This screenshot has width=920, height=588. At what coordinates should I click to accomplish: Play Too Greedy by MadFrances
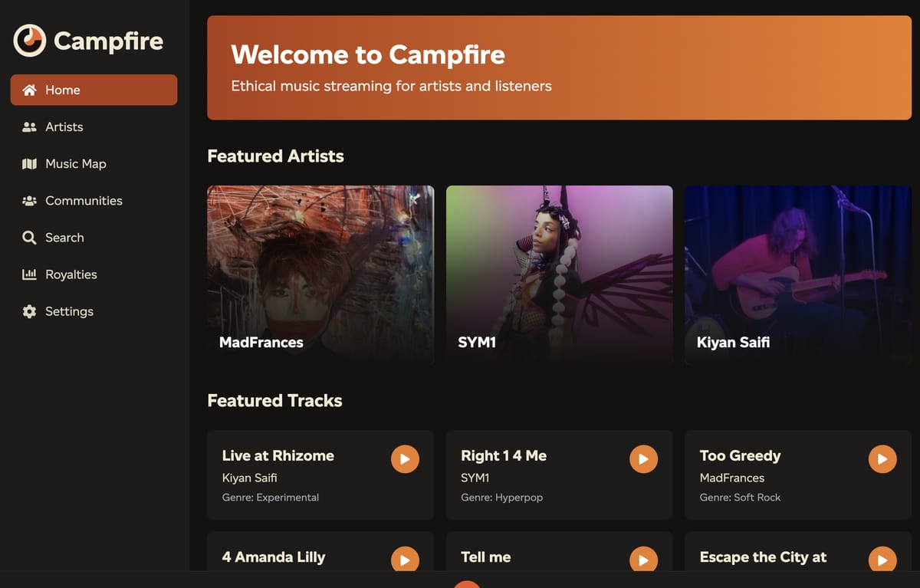(x=882, y=458)
